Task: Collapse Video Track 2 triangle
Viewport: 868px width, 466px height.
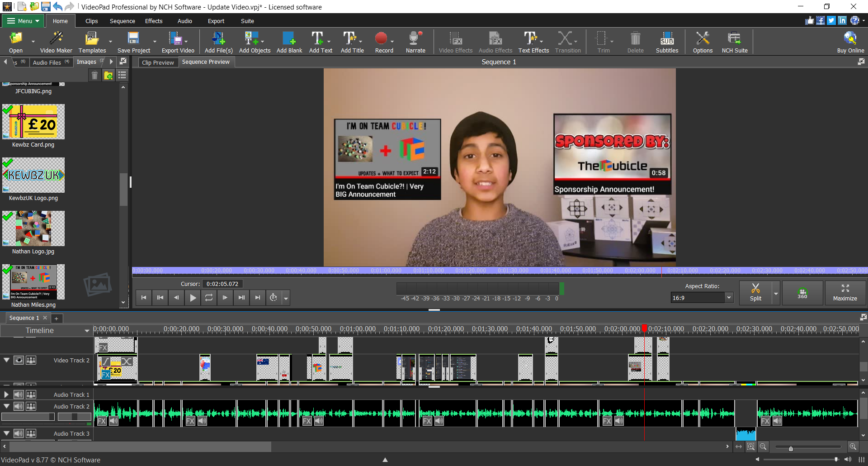Action: point(6,360)
